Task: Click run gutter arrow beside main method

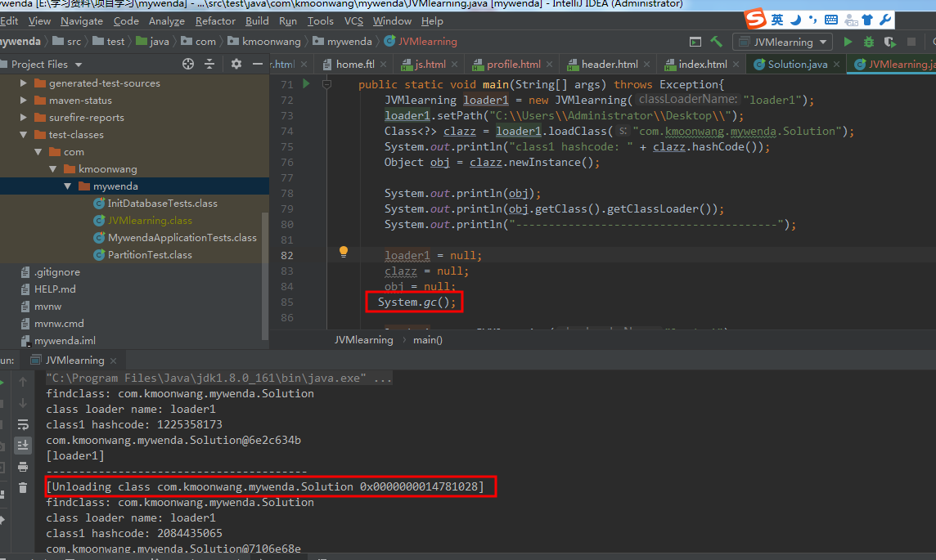Action: tap(306, 84)
